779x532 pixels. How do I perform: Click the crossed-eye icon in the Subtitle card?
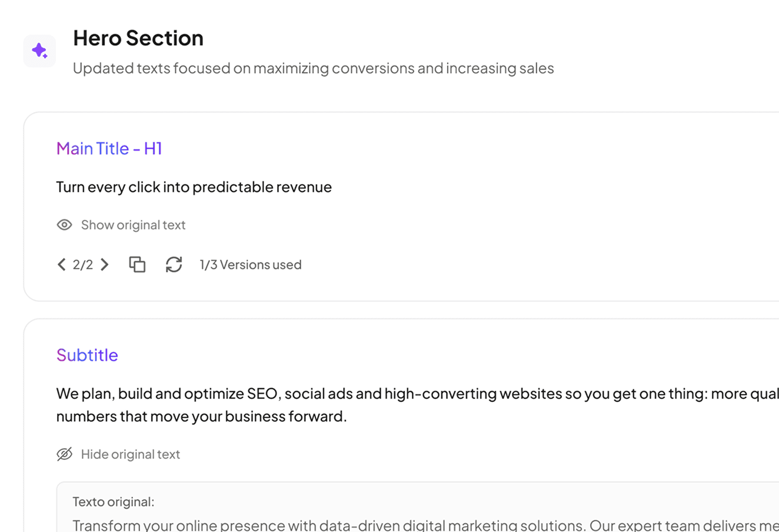pos(64,454)
